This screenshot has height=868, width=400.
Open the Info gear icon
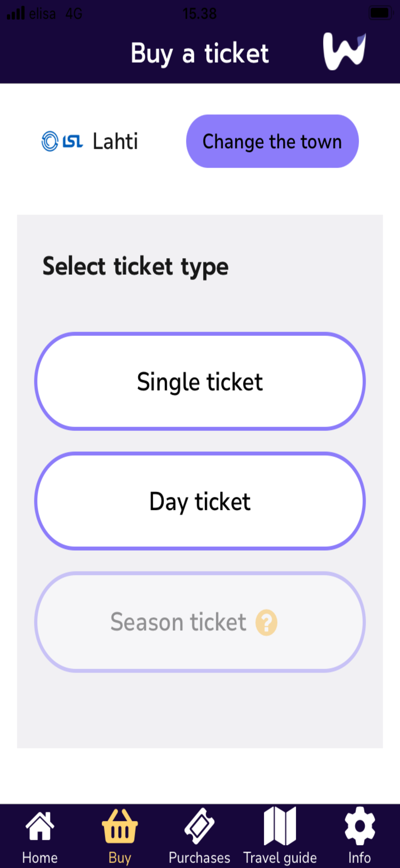[x=360, y=826]
